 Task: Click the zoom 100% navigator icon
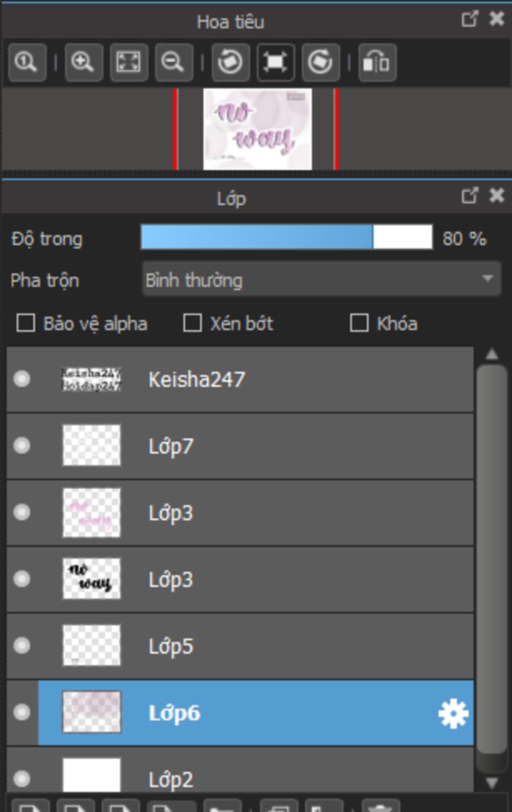pos(27,62)
